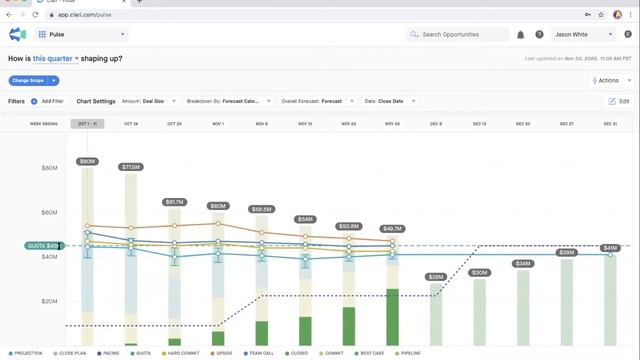This screenshot has width=640, height=360.
Task: Expand the Actions dropdown arrow
Action: 629,80
